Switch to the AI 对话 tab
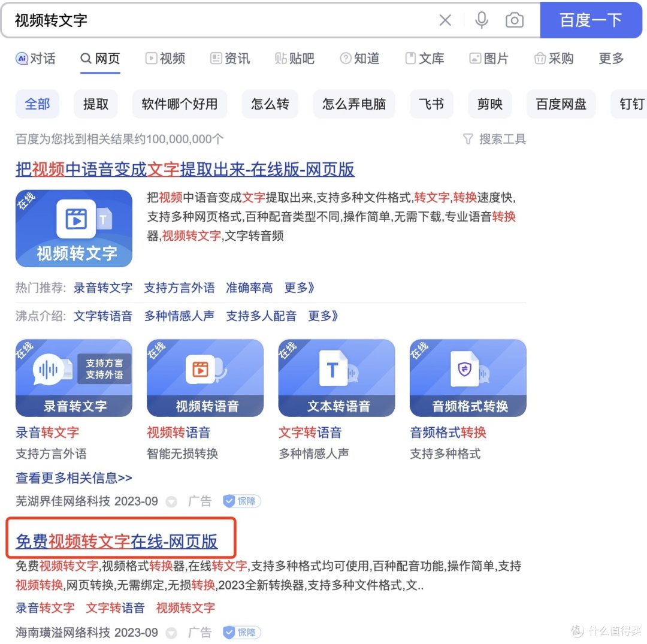Viewport: 647px width, 644px height. [35, 58]
